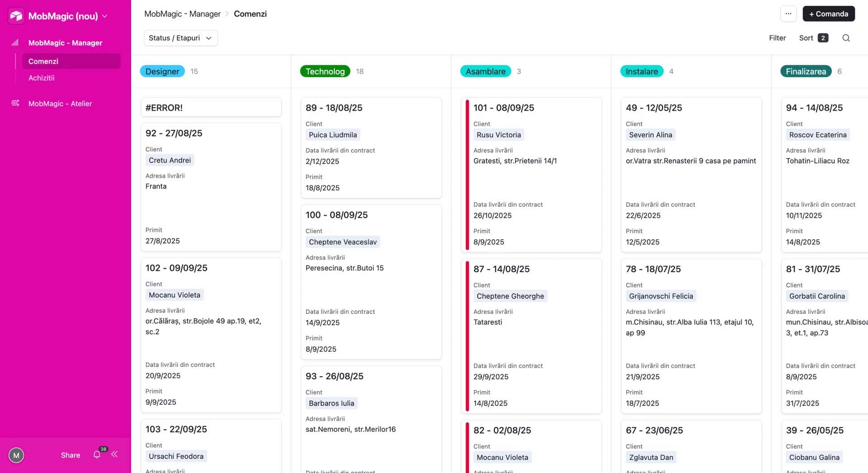Viewport: 868px width, 473px height.
Task: Click client chip Cheptene Veaceslav
Action: click(343, 242)
